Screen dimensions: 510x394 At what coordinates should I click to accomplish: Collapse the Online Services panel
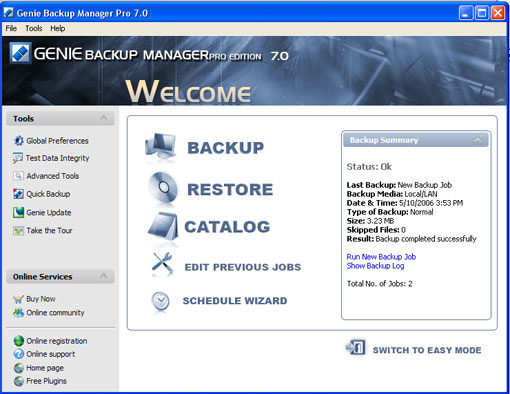104,276
